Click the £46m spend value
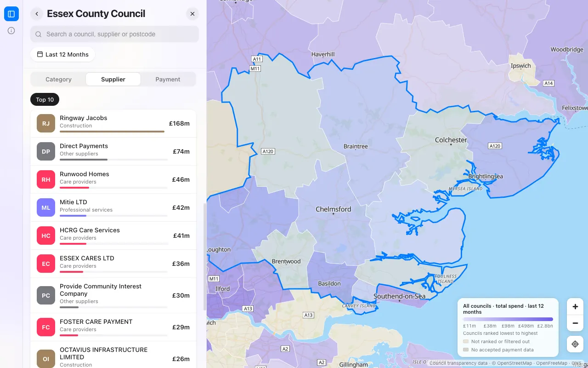The image size is (588, 368). point(181,179)
